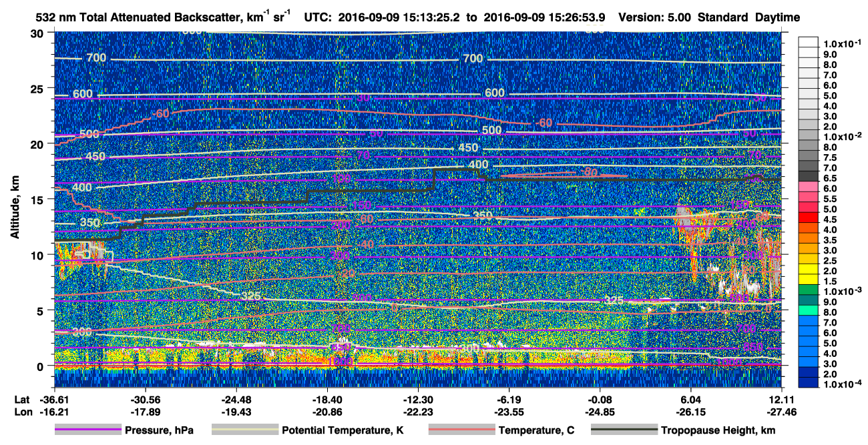Click the altitude tick label 15

[38, 199]
